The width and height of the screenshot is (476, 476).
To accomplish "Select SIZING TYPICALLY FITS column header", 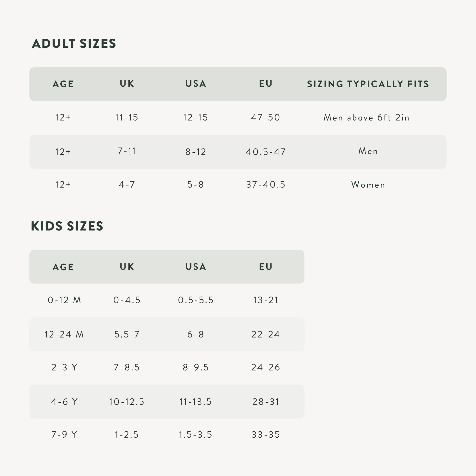I will click(x=368, y=84).
